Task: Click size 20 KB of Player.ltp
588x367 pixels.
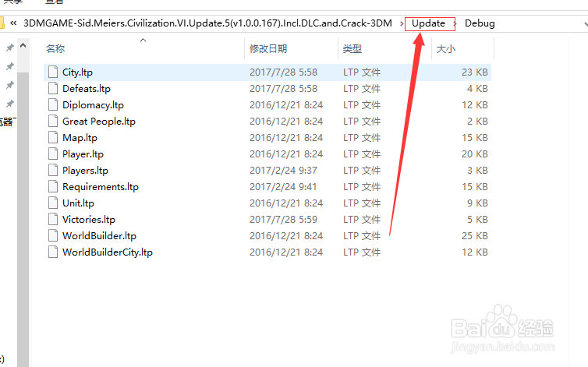Action: tap(474, 154)
